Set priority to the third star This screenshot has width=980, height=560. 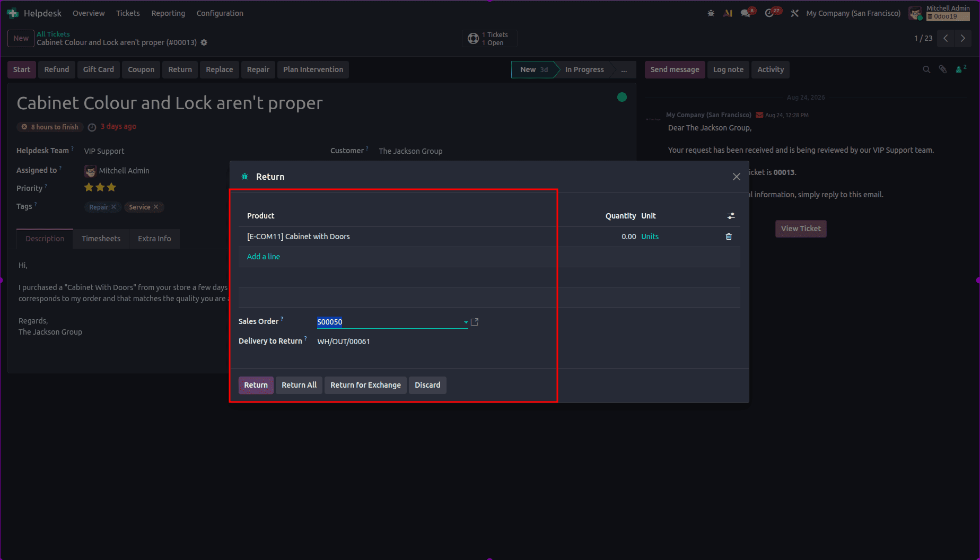click(x=111, y=187)
